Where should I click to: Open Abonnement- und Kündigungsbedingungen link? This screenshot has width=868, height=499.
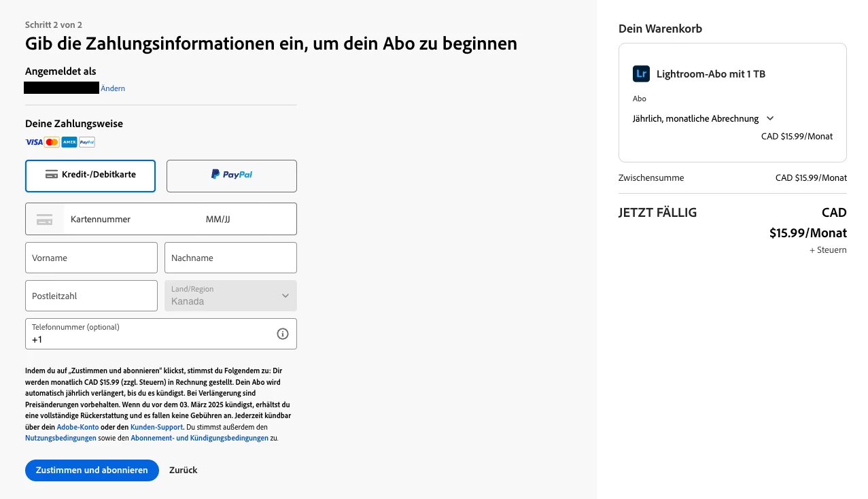click(x=199, y=438)
